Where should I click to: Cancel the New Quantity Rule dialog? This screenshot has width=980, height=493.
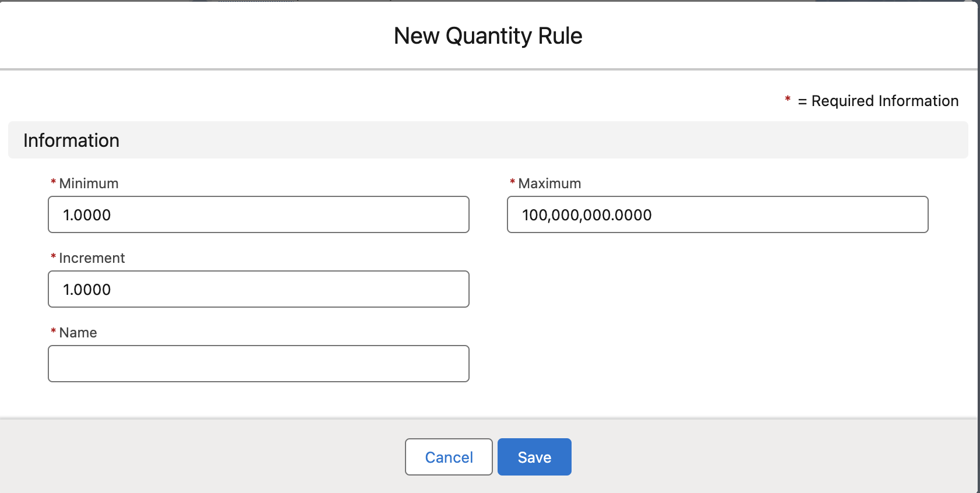click(449, 457)
